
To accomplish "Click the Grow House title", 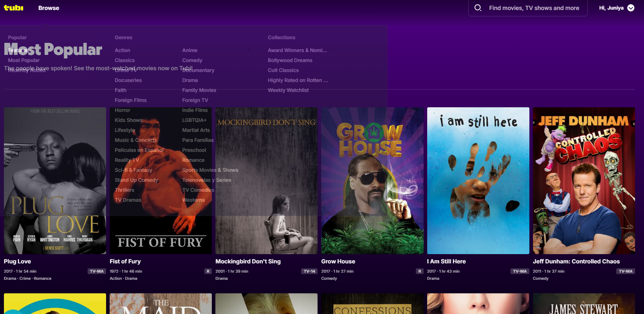I will click(x=338, y=261).
